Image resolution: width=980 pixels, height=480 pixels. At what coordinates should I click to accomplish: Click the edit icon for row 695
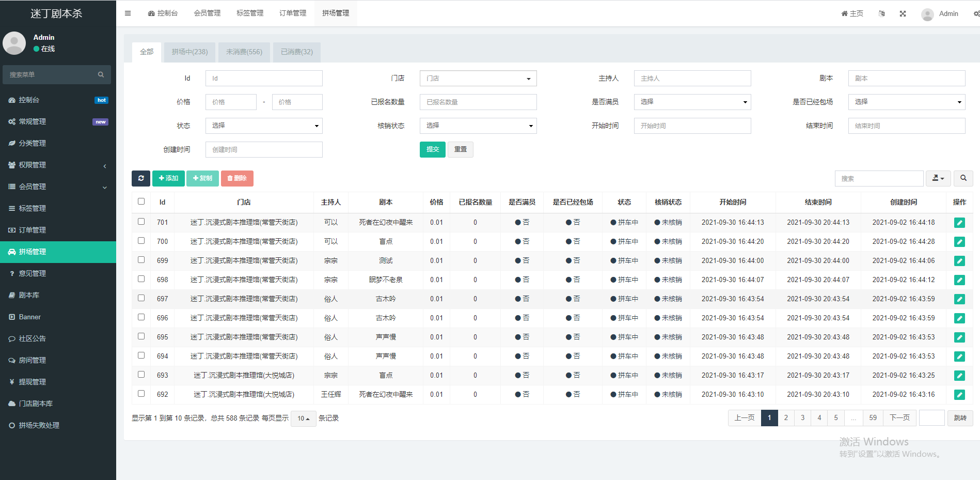[x=959, y=337]
